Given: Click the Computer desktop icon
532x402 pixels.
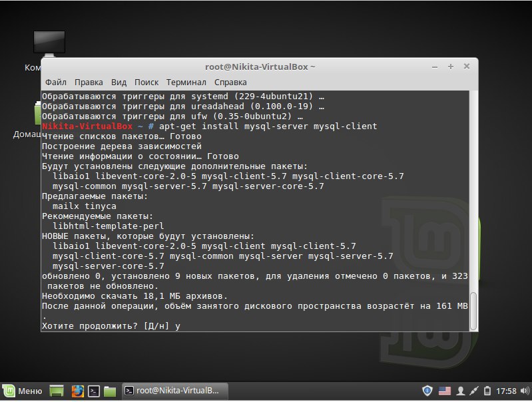Looking at the screenshot, I should tap(49, 43).
